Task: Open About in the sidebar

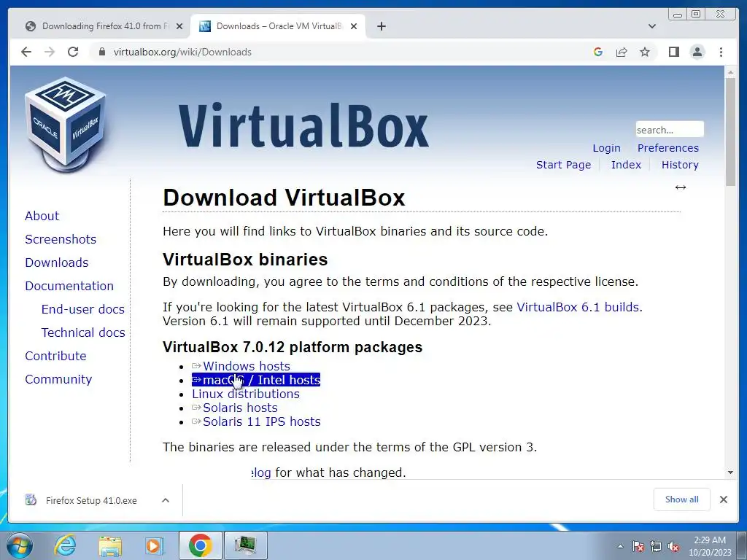Action: [42, 216]
